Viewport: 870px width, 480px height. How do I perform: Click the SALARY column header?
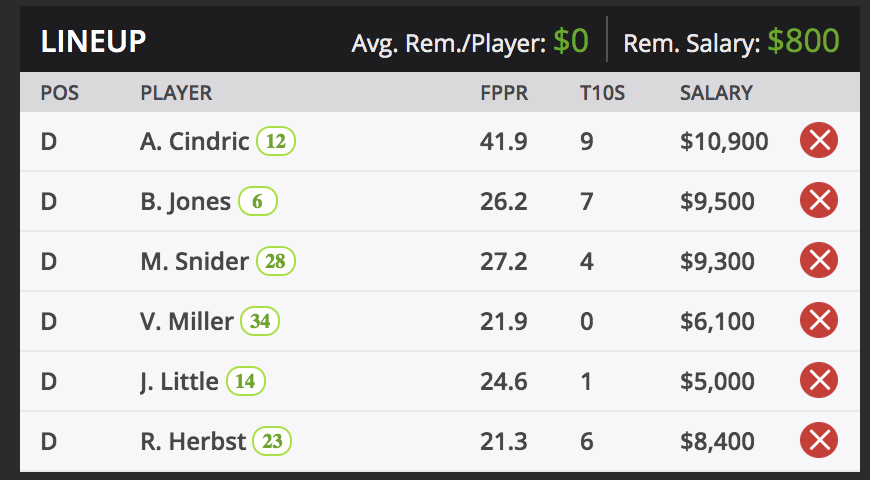point(716,93)
